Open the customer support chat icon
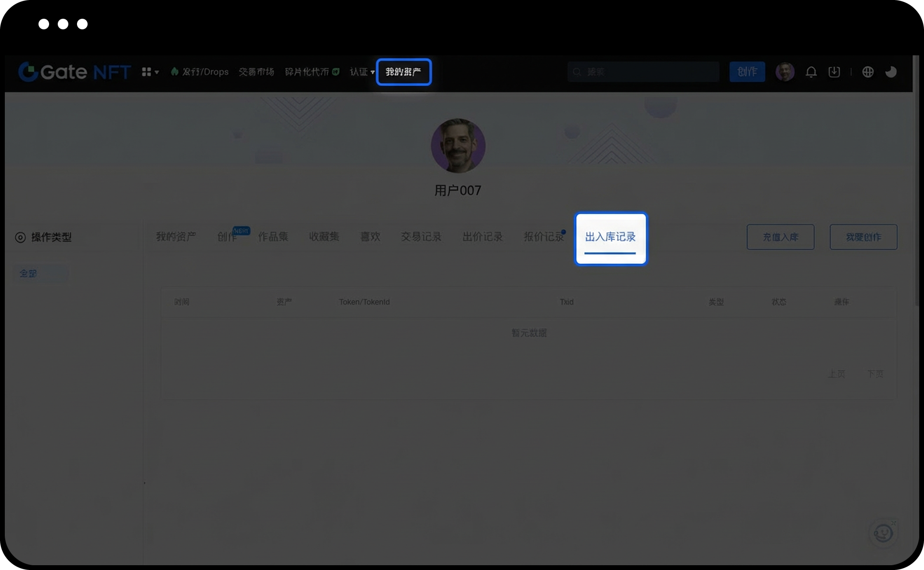The width and height of the screenshot is (924, 570). (x=883, y=533)
